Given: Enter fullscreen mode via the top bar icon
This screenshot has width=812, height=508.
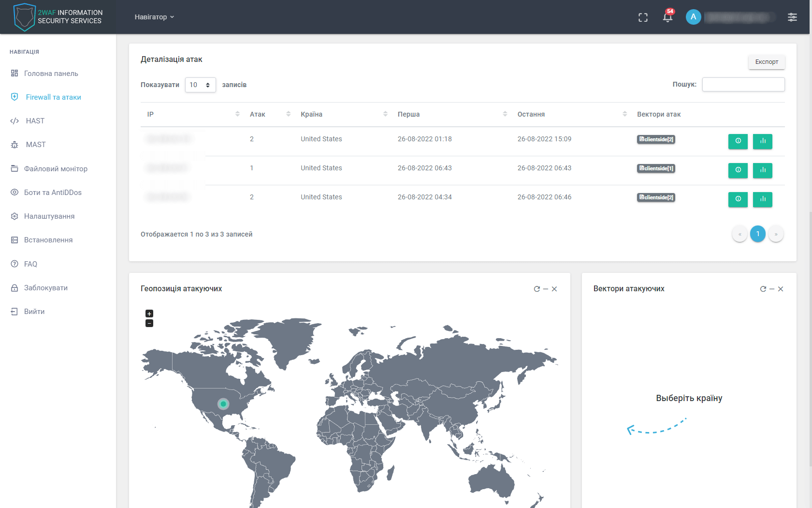Looking at the screenshot, I should coord(643,17).
